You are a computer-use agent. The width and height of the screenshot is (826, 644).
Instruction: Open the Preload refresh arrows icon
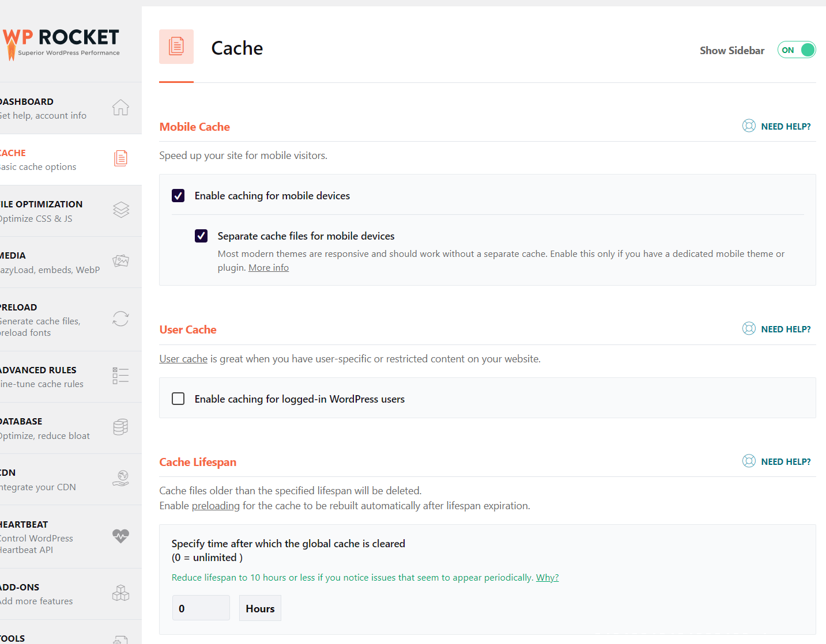[x=120, y=319]
